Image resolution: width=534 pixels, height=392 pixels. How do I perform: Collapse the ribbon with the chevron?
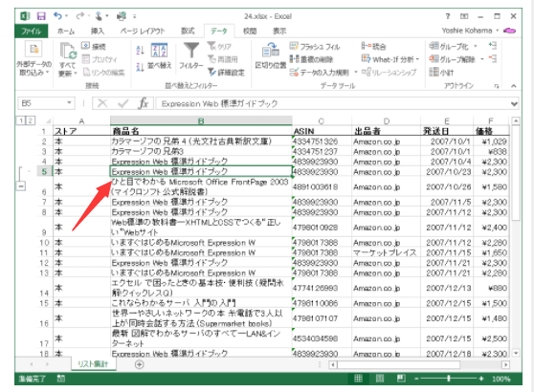coord(514,86)
